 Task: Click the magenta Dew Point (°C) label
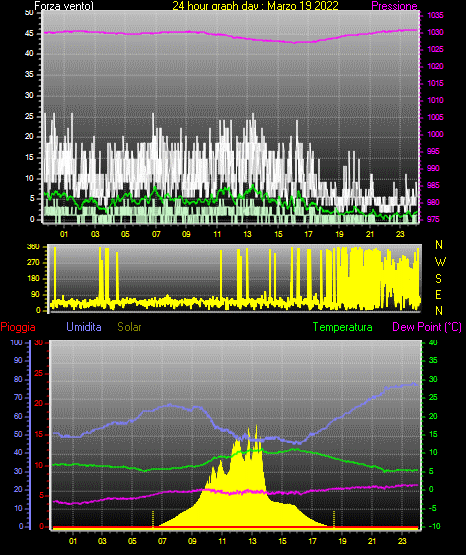point(427,327)
